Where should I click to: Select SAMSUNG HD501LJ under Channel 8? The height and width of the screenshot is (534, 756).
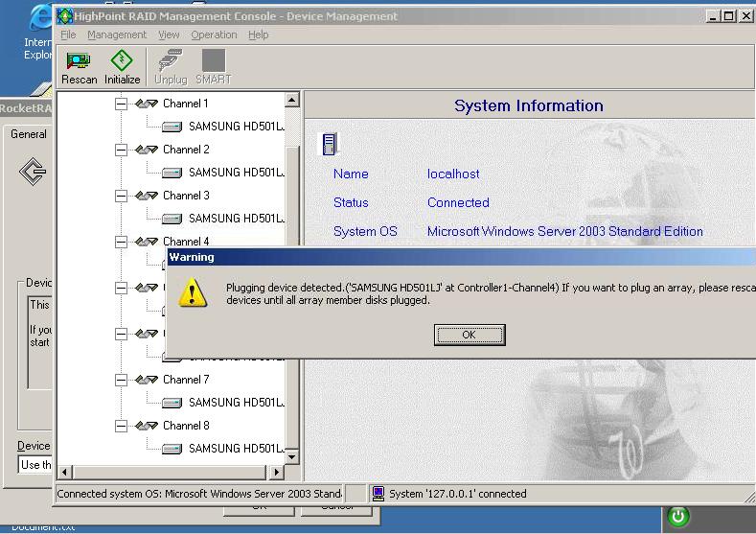coord(237,449)
